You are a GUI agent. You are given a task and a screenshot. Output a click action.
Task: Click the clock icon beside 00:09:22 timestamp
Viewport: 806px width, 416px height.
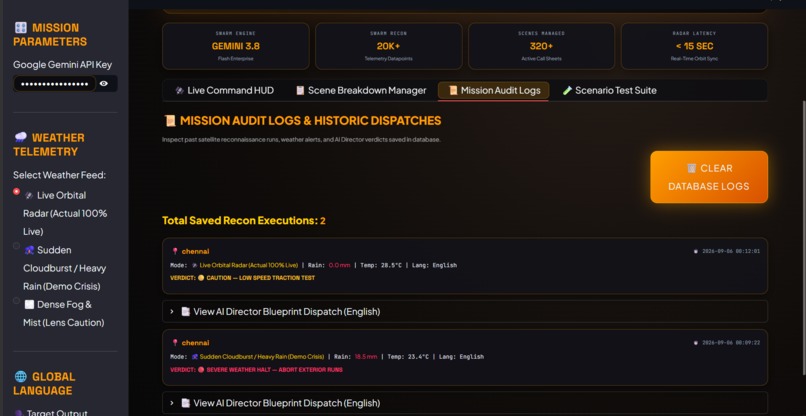696,342
